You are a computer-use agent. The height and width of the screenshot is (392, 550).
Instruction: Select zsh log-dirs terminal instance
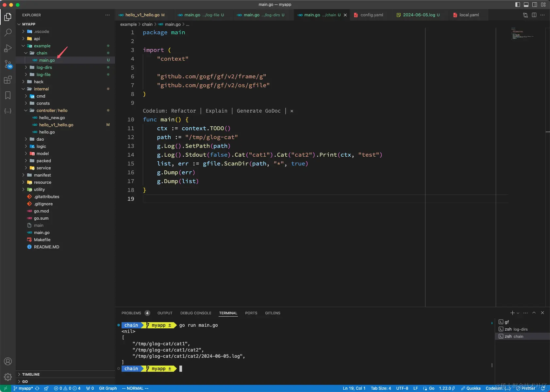click(x=522, y=329)
